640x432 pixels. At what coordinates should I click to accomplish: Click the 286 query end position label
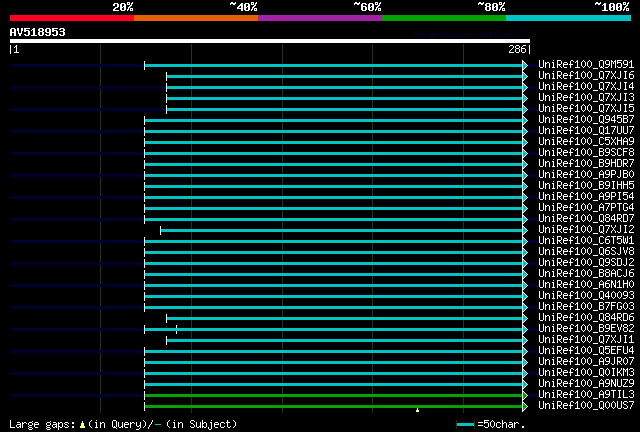(517, 49)
